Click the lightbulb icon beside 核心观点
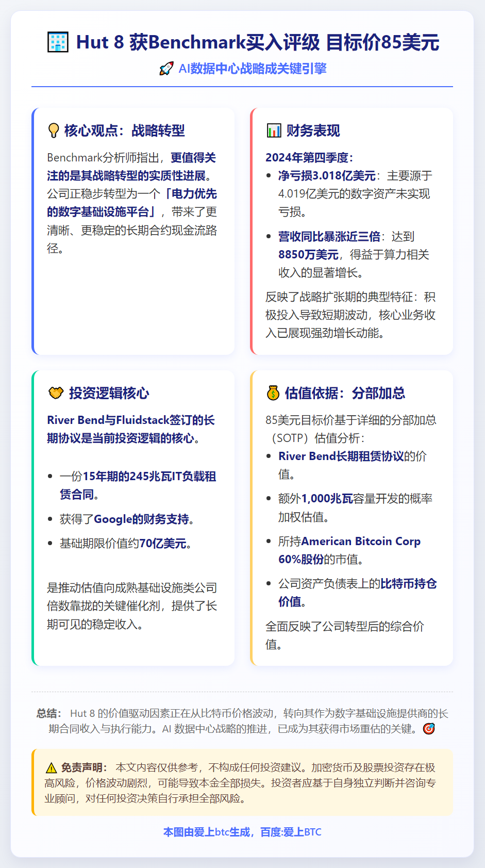The height and width of the screenshot is (868, 485). 53,130
